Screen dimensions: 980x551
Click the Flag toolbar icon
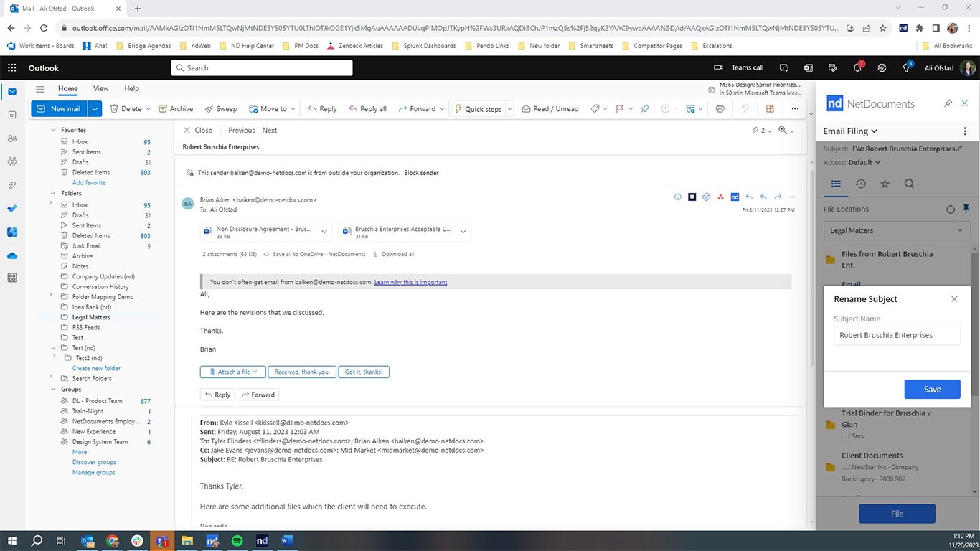620,109
